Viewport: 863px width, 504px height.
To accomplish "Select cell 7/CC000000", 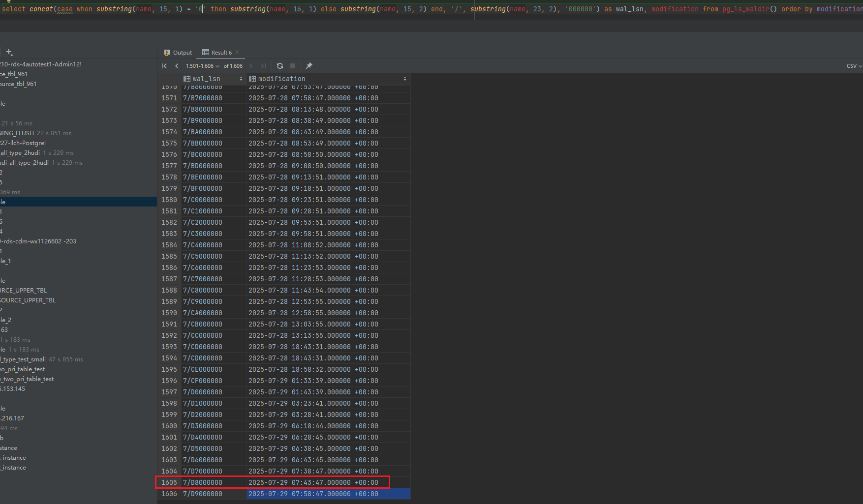I will point(214,336).
